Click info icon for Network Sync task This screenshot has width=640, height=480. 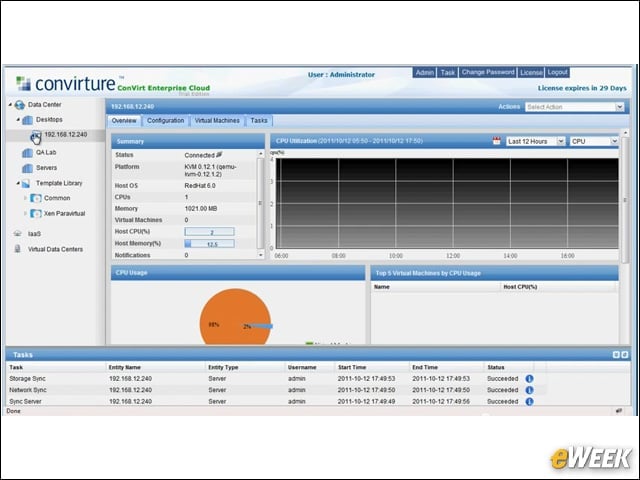click(x=529, y=390)
